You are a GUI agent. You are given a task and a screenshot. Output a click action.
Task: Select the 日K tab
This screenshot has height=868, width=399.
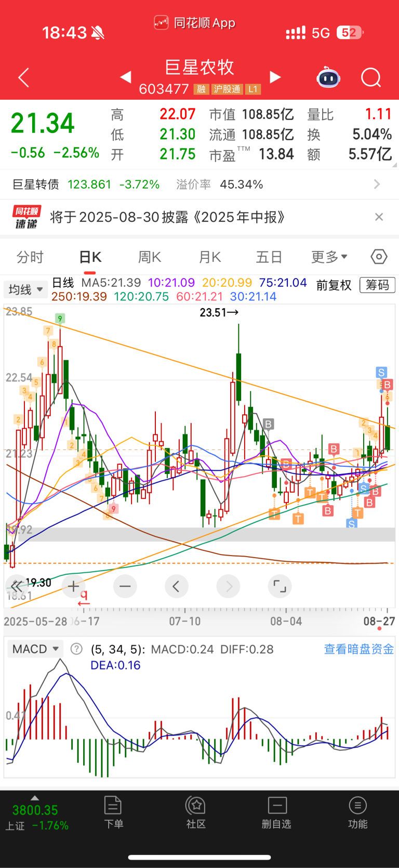(90, 257)
